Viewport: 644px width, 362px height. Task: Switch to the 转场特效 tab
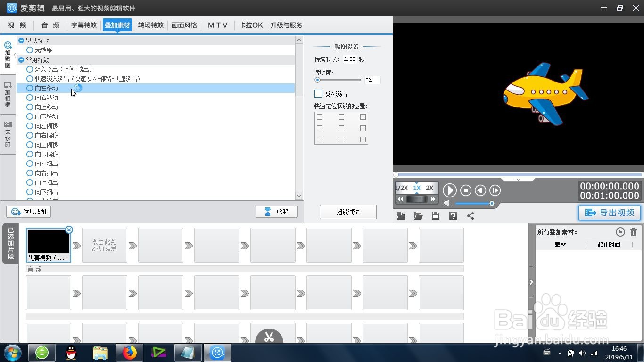(150, 25)
